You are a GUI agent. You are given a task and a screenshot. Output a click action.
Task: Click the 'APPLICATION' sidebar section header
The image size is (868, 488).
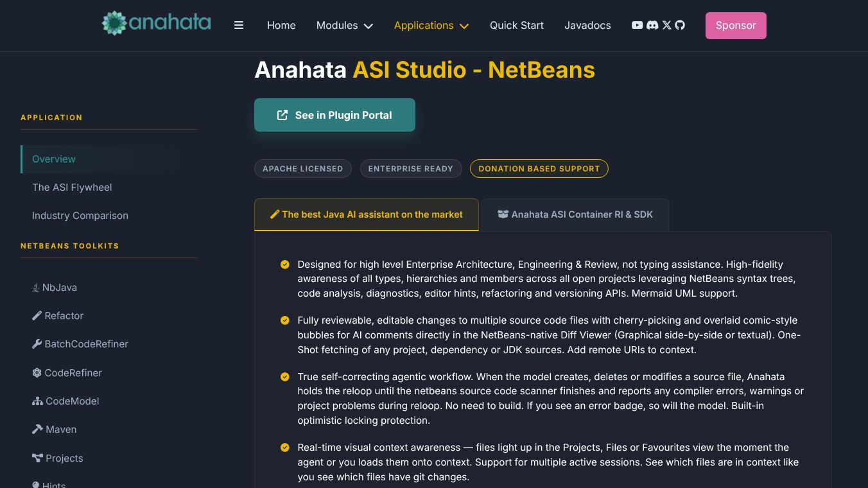[51, 118]
